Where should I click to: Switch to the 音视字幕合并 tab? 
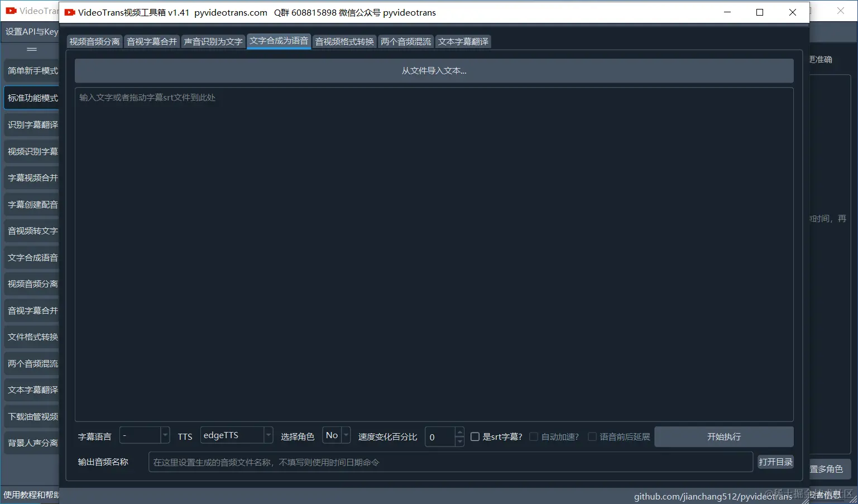tap(151, 42)
